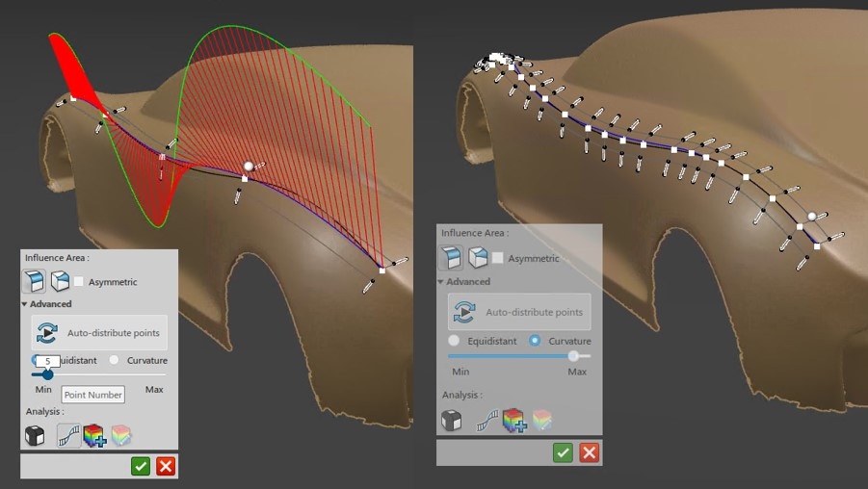Viewport: 868px width, 489px height.
Task: Click curvature comb analysis icon in right panel
Action: click(487, 420)
